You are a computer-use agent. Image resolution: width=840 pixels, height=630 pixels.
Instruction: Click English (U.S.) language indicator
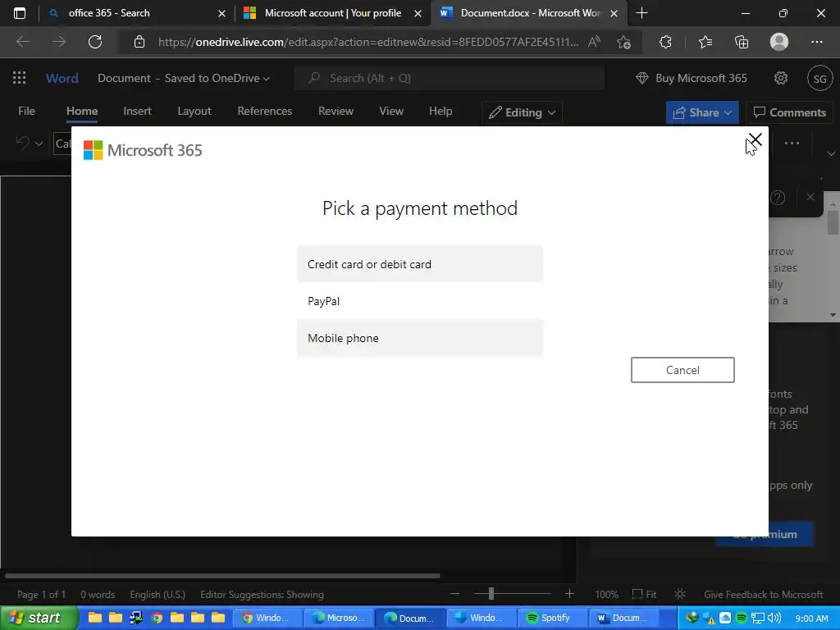157,595
